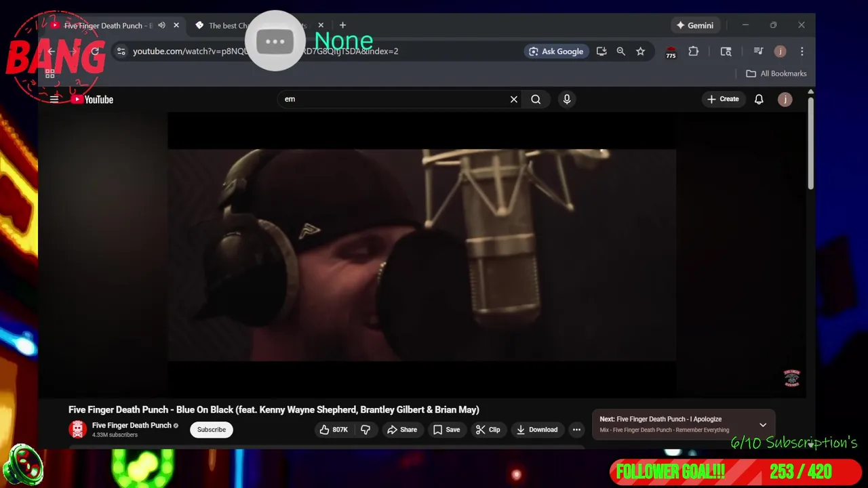Open the All Bookmarks folder
Screen dimensions: 868x488
tap(776, 73)
